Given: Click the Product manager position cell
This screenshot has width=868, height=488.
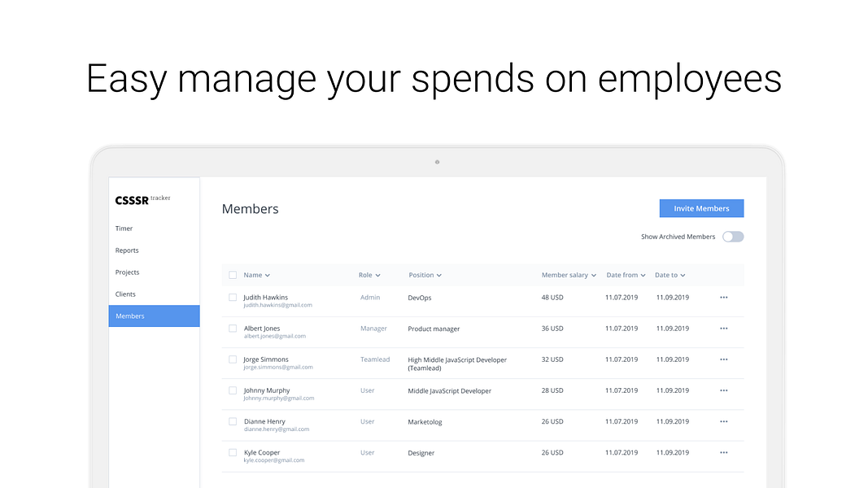Looking at the screenshot, I should [434, 329].
